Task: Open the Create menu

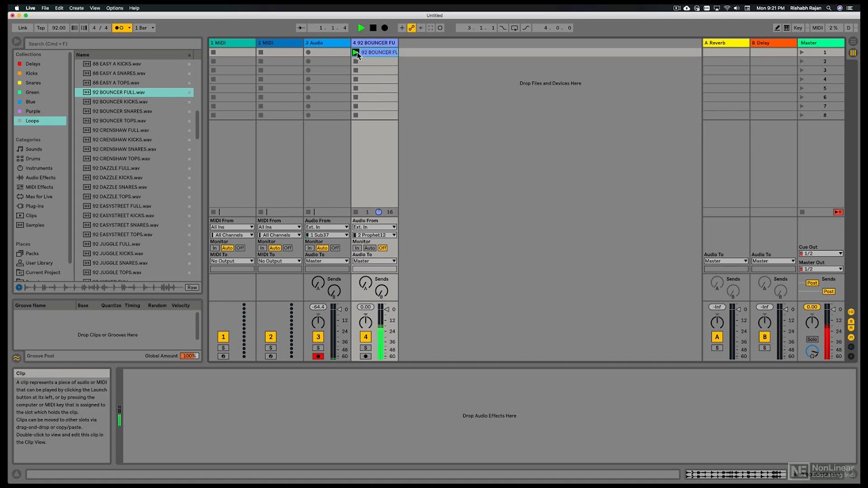Action: (77, 8)
